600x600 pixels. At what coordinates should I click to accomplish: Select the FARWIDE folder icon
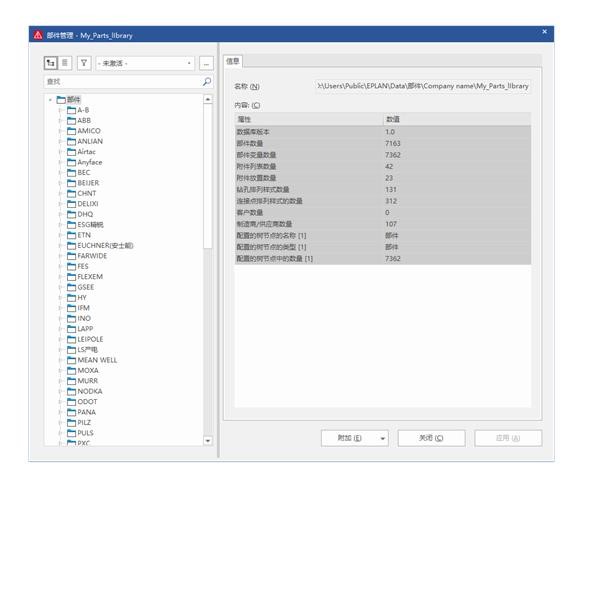[72, 256]
